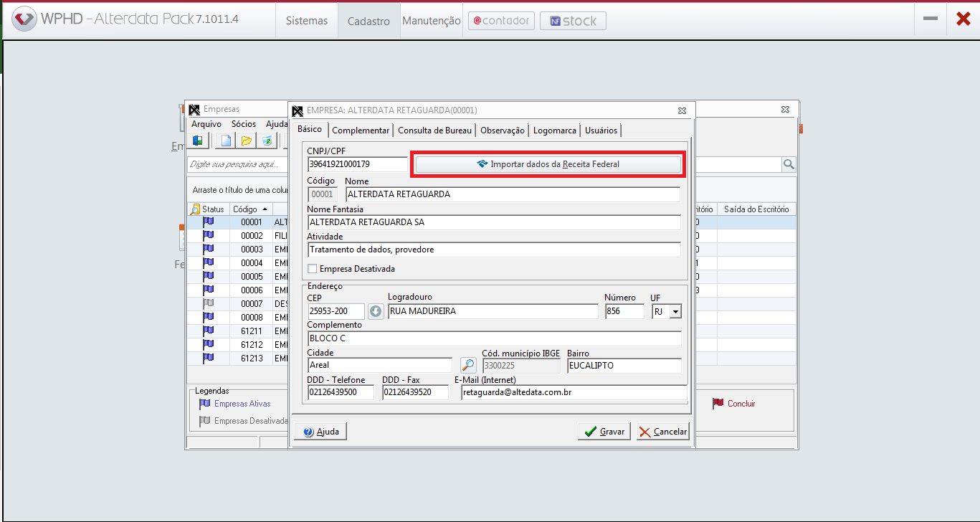The width and height of the screenshot is (980, 522).
Task: Click the Atividade field
Action: (493, 250)
